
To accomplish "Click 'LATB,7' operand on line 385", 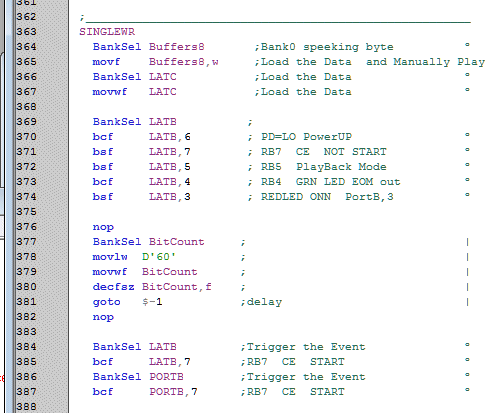I will pyautogui.click(x=170, y=362).
